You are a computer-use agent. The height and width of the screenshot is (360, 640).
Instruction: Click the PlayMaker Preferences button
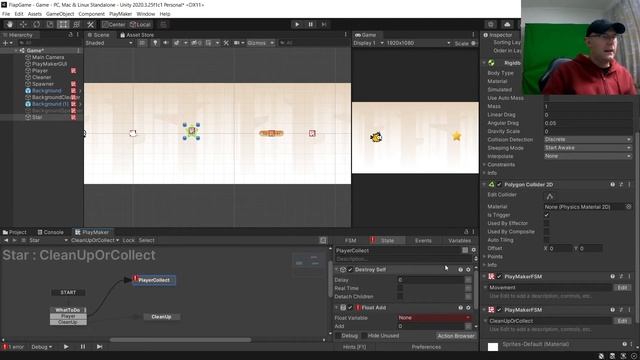(x=426, y=347)
